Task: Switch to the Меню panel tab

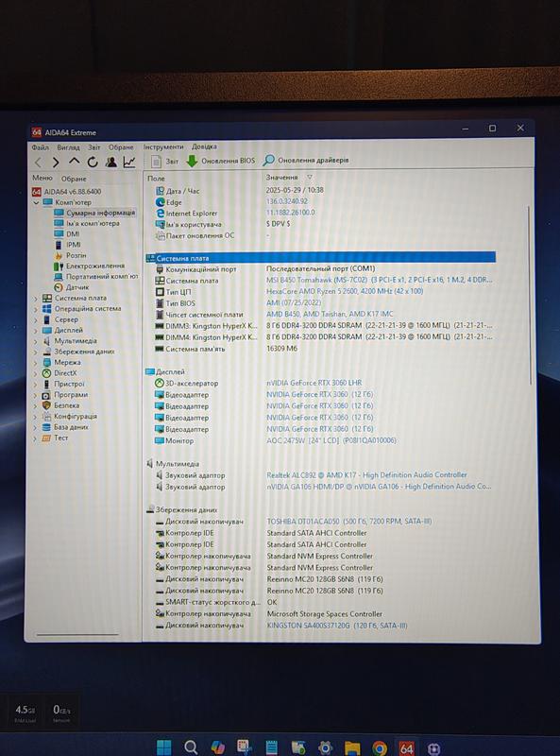Action: 42,178
